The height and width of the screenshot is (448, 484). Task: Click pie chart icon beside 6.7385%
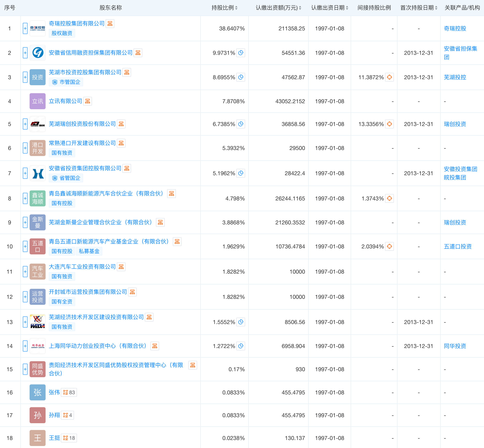tap(241, 124)
